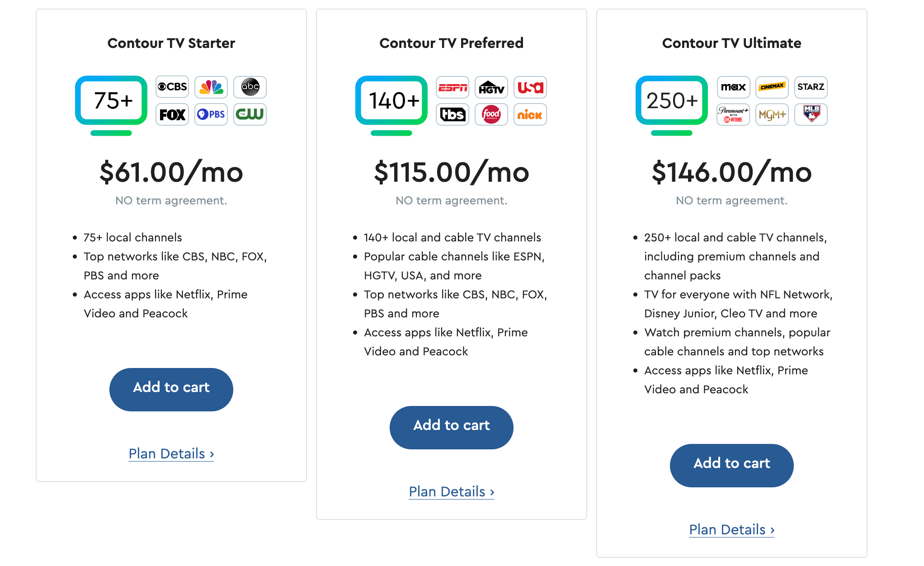The width and height of the screenshot is (924, 566).
Task: Click the Food Network logo icon
Action: (x=491, y=114)
